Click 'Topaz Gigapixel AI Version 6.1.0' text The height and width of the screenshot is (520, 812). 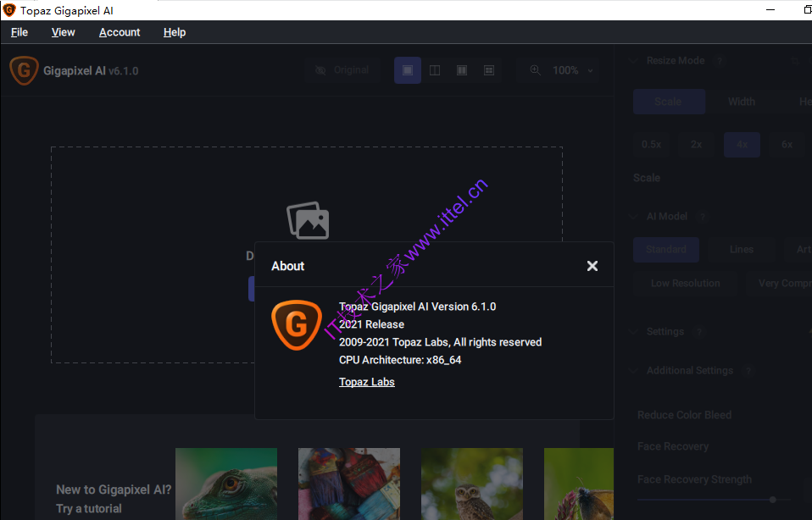(x=417, y=307)
